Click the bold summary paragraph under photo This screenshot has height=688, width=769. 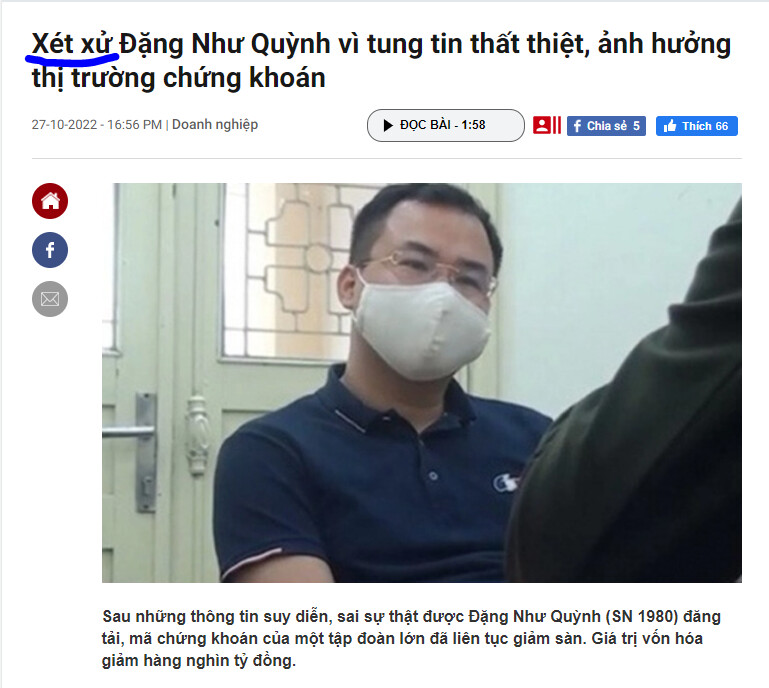411,638
